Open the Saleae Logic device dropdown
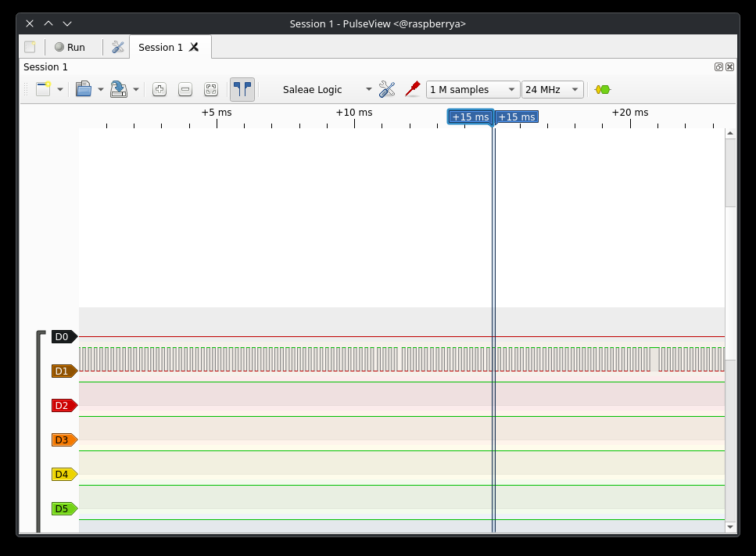The height and width of the screenshot is (556, 756). point(327,90)
